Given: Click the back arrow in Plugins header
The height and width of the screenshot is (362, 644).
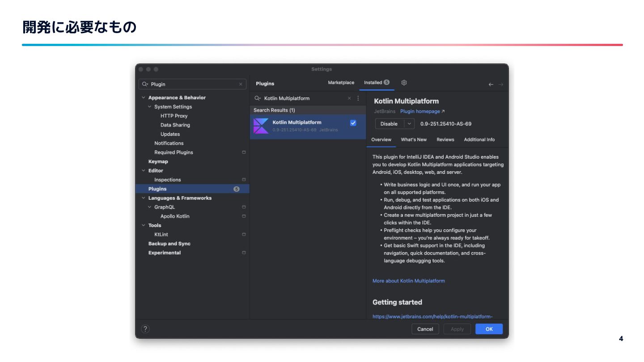Looking at the screenshot, I should (491, 84).
